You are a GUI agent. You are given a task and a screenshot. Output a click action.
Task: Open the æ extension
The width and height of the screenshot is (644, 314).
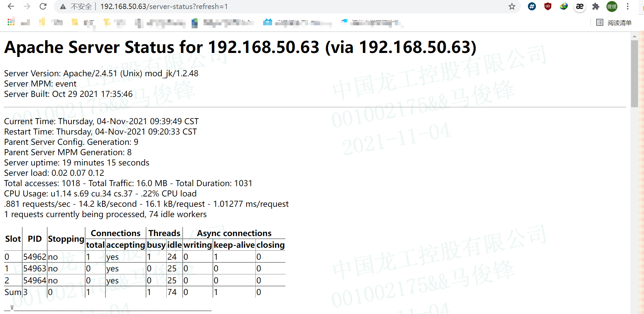click(580, 6)
